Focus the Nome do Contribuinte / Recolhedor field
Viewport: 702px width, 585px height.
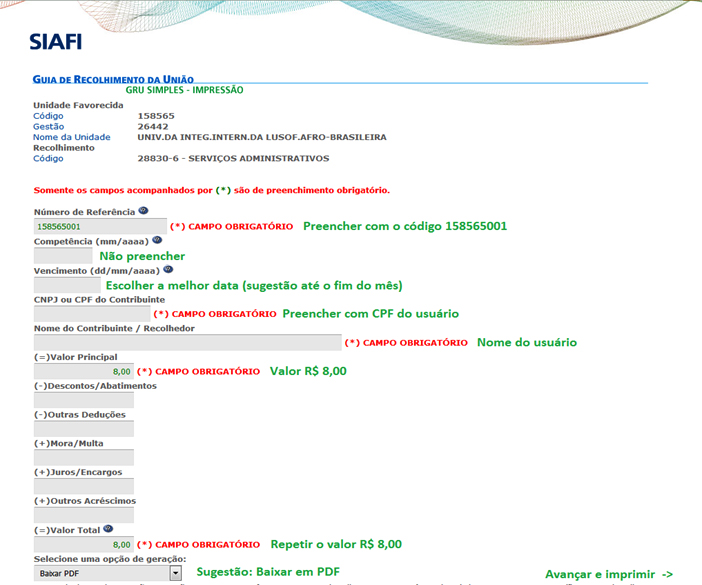pyautogui.click(x=187, y=342)
